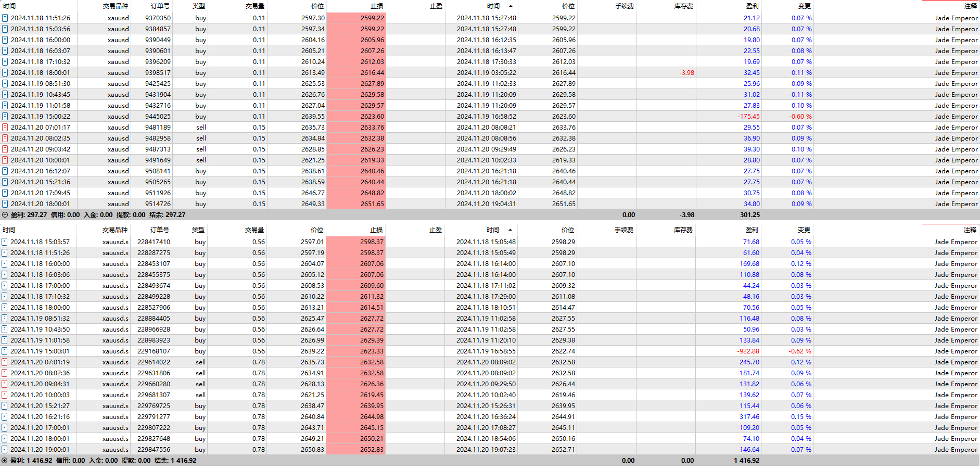
Task: Click the icon of losing order 229168107
Action: coord(4,351)
